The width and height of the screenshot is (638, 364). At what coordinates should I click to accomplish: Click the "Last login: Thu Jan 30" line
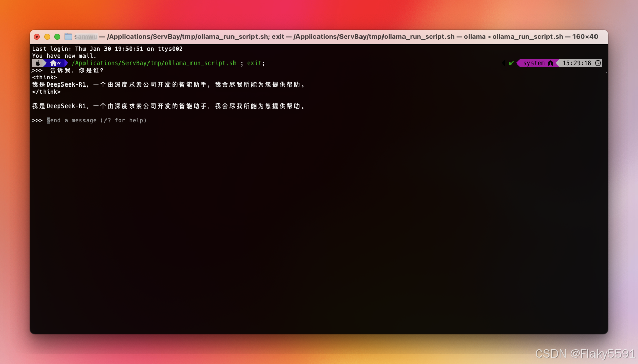tap(108, 49)
